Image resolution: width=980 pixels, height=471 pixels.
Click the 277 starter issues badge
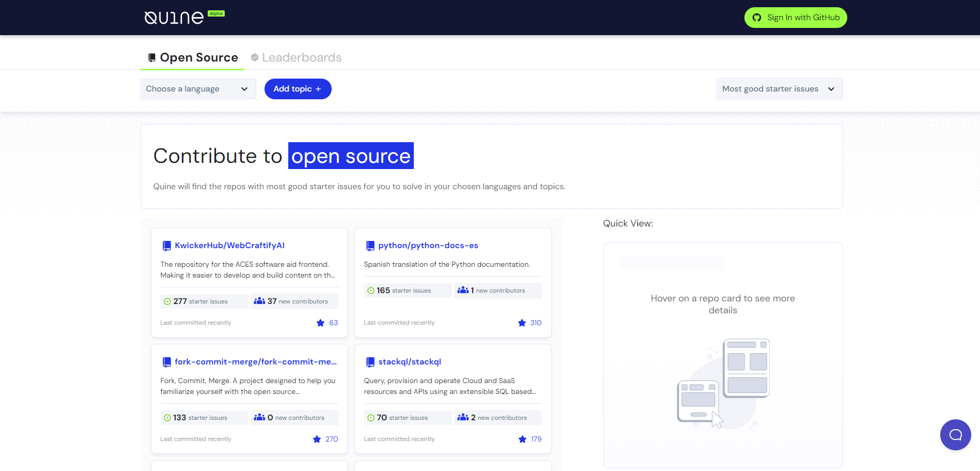click(205, 301)
